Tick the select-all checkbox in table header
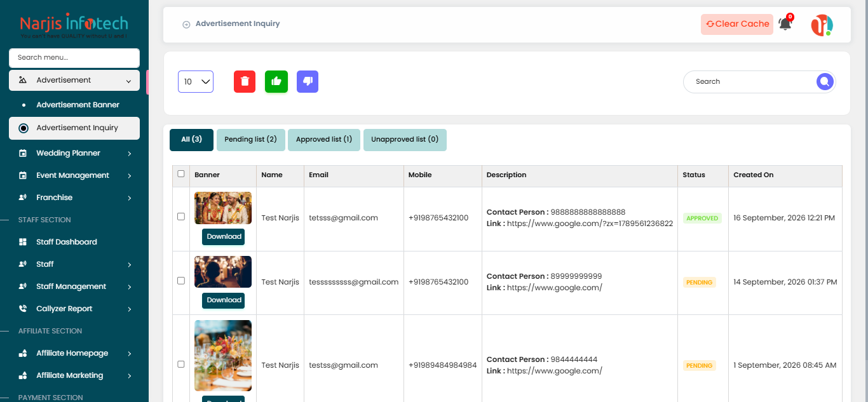 [x=181, y=174]
